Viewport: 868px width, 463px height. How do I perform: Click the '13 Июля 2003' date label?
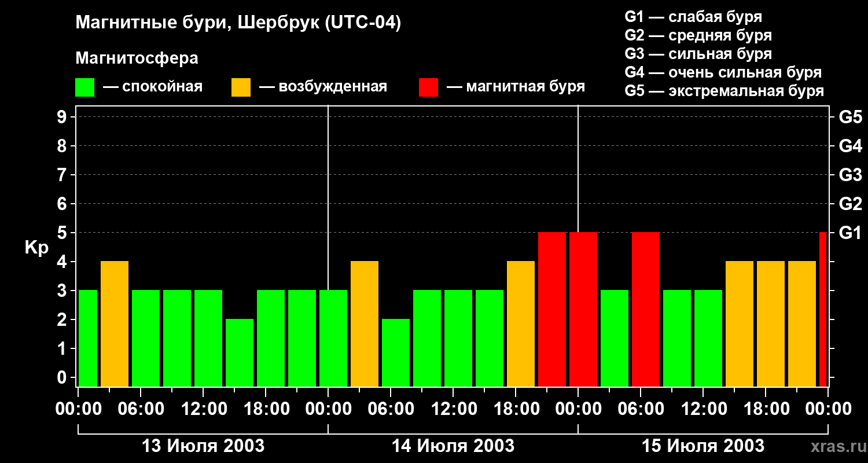(203, 446)
